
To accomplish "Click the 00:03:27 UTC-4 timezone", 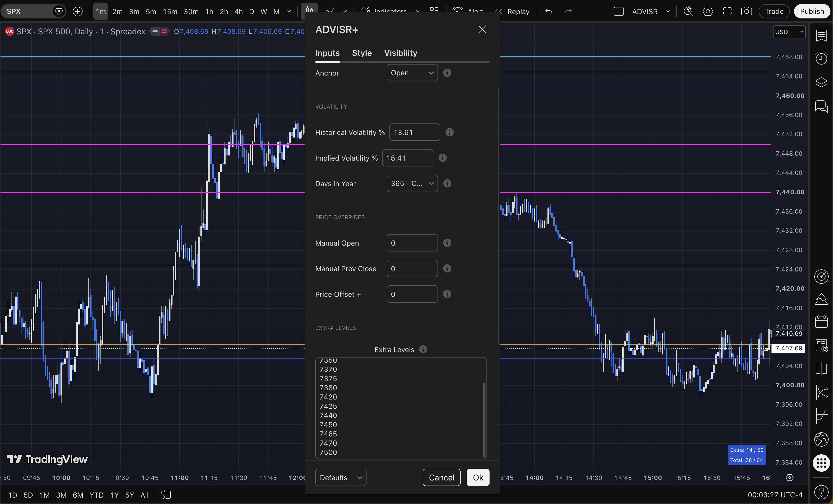I will [775, 495].
